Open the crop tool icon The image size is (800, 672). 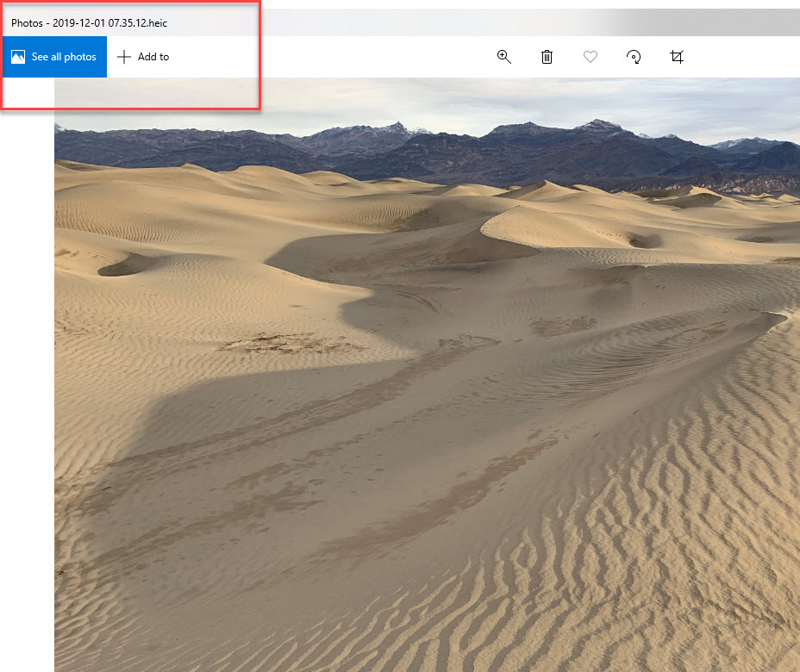coord(677,57)
